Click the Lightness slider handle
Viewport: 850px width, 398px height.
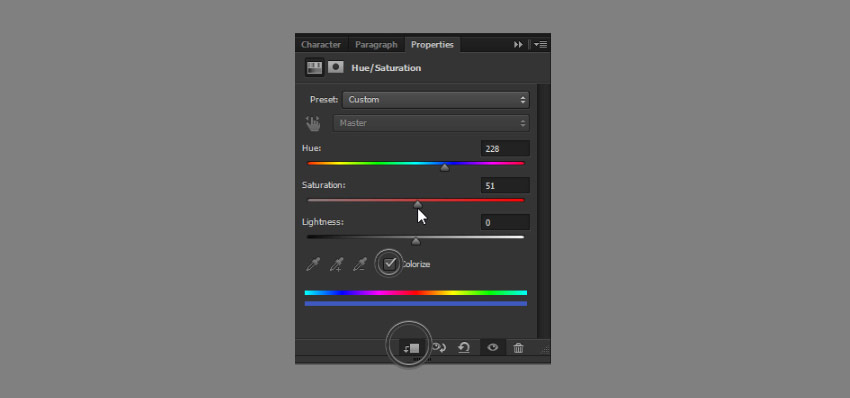pyautogui.click(x=416, y=242)
